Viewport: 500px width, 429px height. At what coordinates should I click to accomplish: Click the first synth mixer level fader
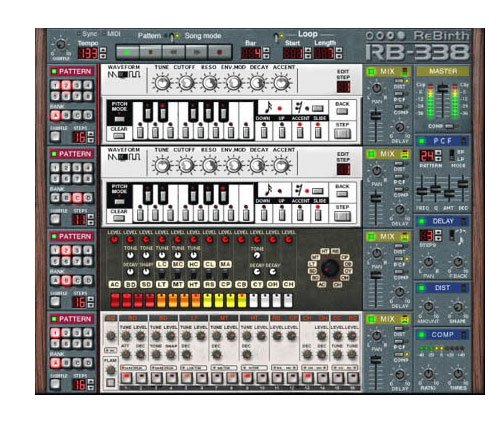click(376, 116)
